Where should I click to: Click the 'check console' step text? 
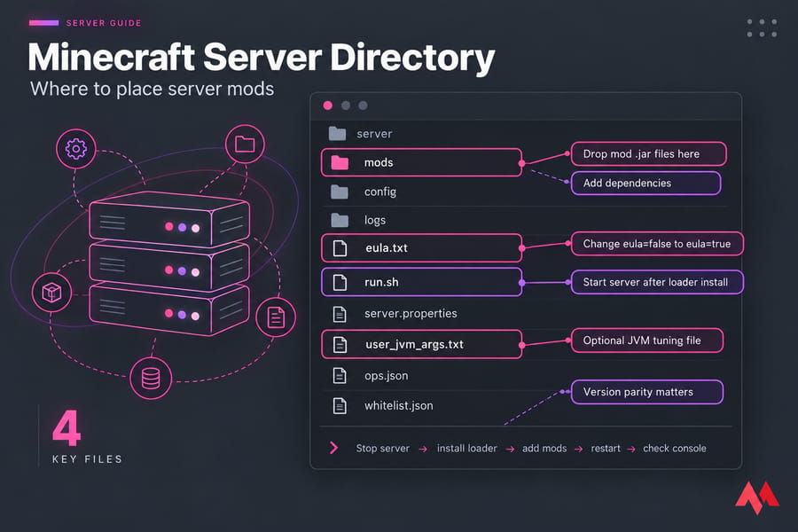(x=675, y=449)
